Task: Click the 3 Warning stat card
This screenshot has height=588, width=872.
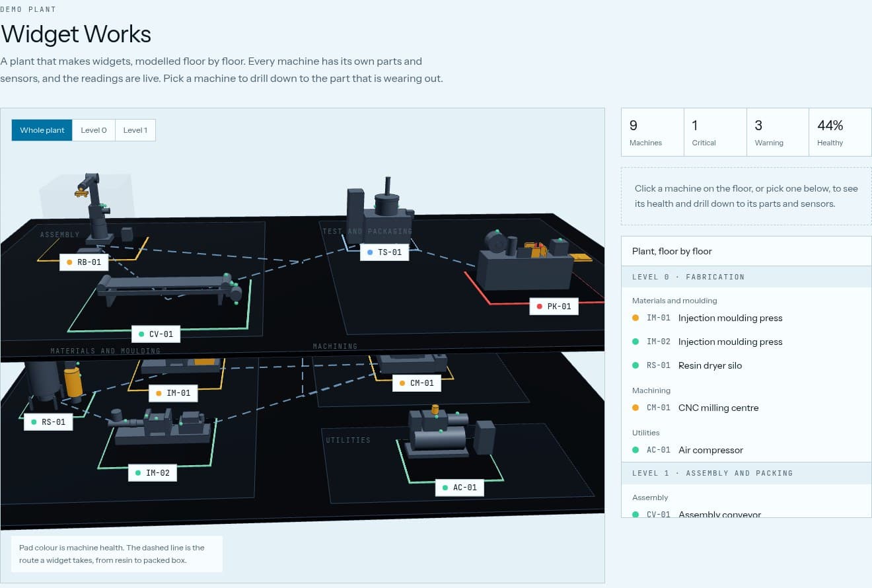Action: [x=778, y=132]
